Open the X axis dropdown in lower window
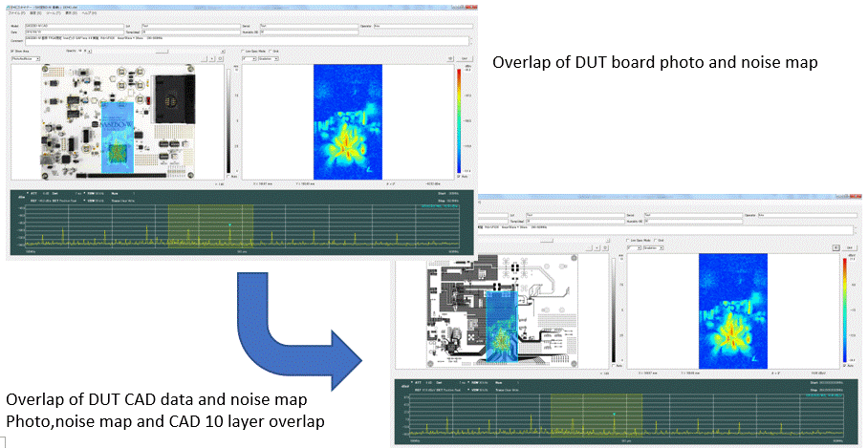 pyautogui.click(x=635, y=247)
